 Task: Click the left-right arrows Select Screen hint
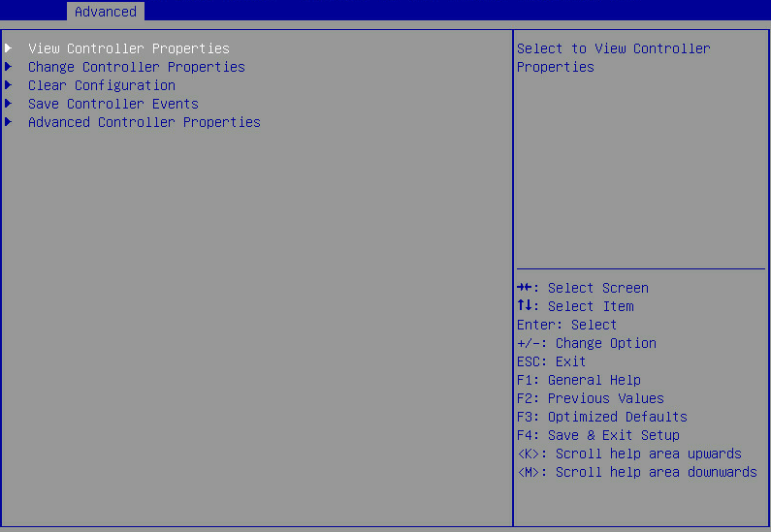[x=583, y=288]
